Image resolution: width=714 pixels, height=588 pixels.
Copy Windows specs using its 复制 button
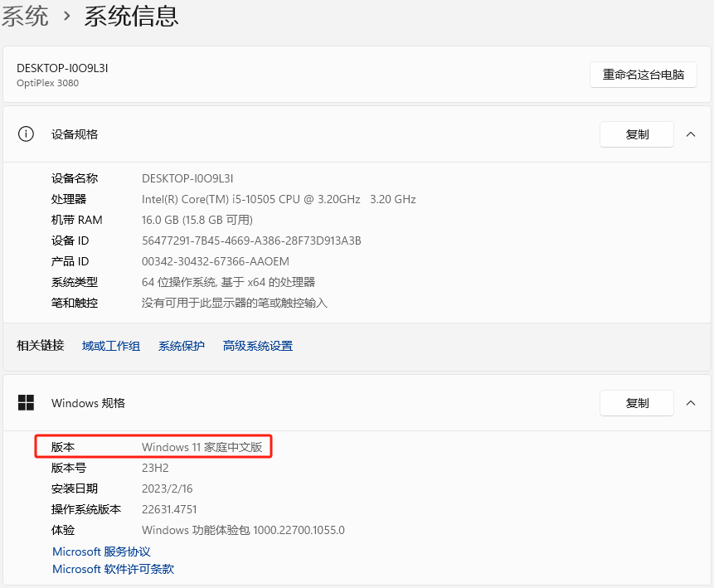point(637,403)
